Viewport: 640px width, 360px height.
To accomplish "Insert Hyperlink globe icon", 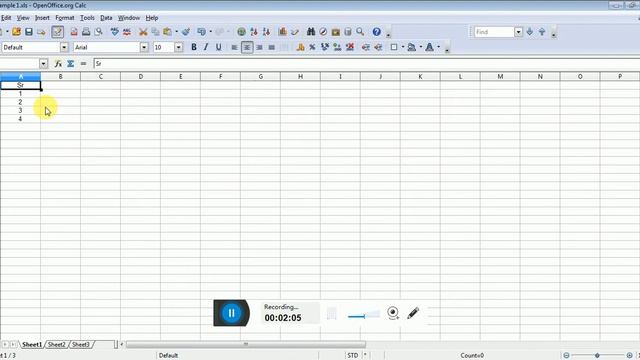I will (241, 32).
